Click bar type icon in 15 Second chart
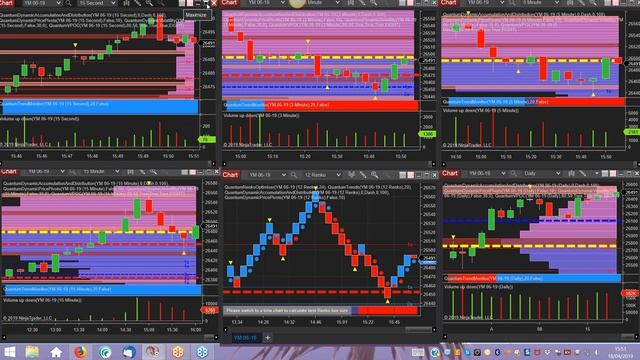The height and width of the screenshot is (360, 640). click(x=126, y=3)
